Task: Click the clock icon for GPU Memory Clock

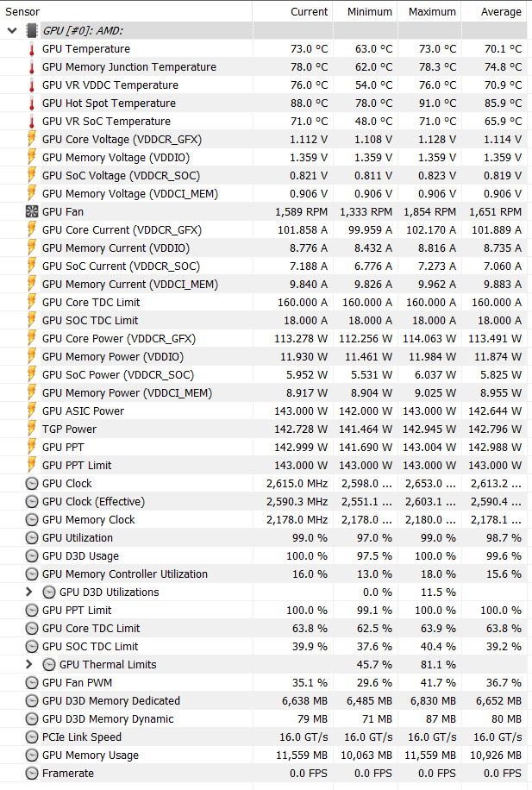Action: pyautogui.click(x=32, y=520)
